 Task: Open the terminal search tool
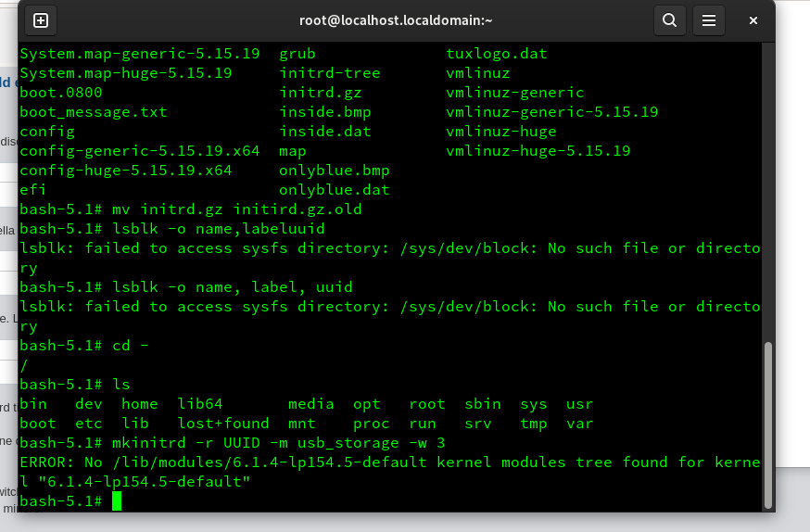tap(669, 20)
